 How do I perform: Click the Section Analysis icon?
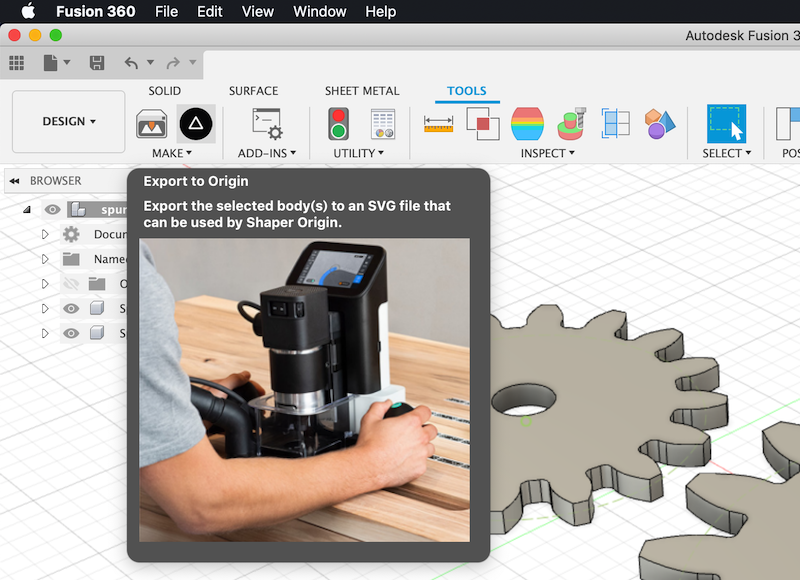616,124
